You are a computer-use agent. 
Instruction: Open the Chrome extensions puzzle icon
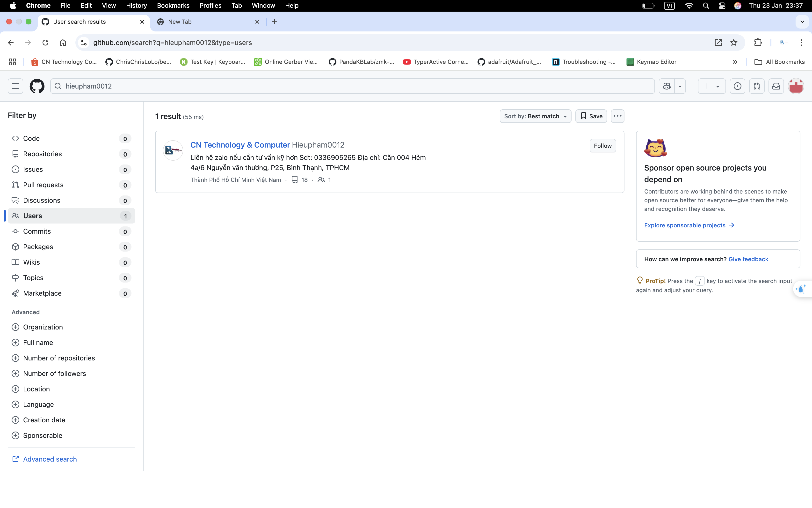click(758, 43)
